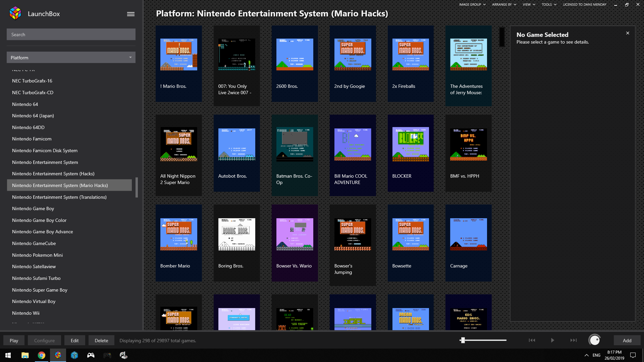Select the Bomber Mario game thumbnail

(179, 234)
